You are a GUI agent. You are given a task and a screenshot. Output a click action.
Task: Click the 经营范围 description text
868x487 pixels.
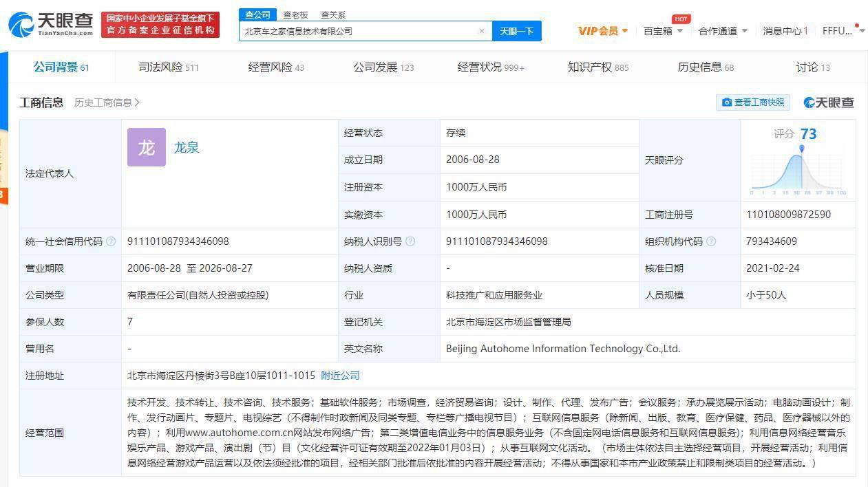point(488,433)
